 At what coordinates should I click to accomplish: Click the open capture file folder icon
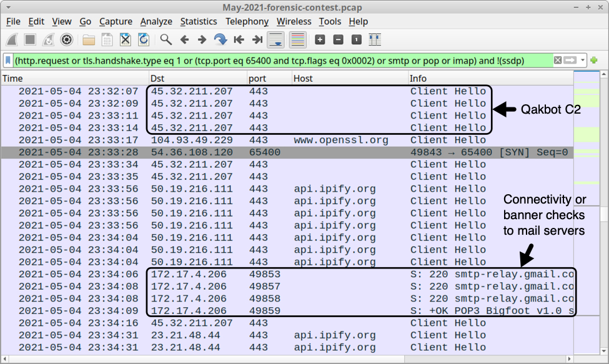click(x=89, y=40)
